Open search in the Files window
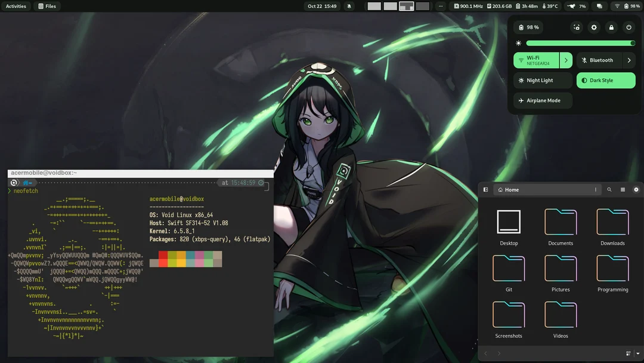644x363 pixels. tap(609, 189)
